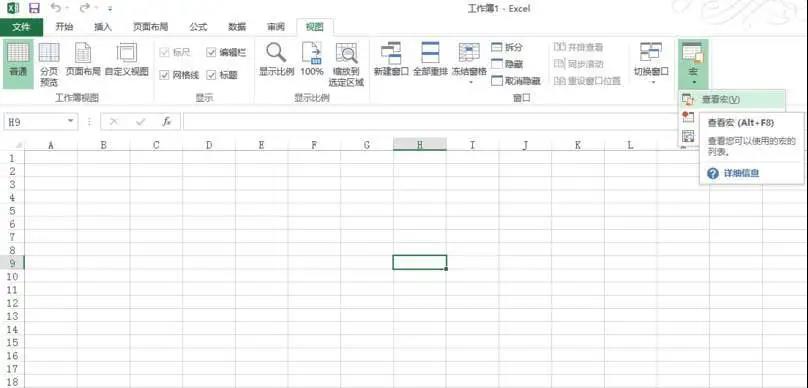Click the Undo arrow icon
The width and height of the screenshot is (808, 388).
[56, 8]
